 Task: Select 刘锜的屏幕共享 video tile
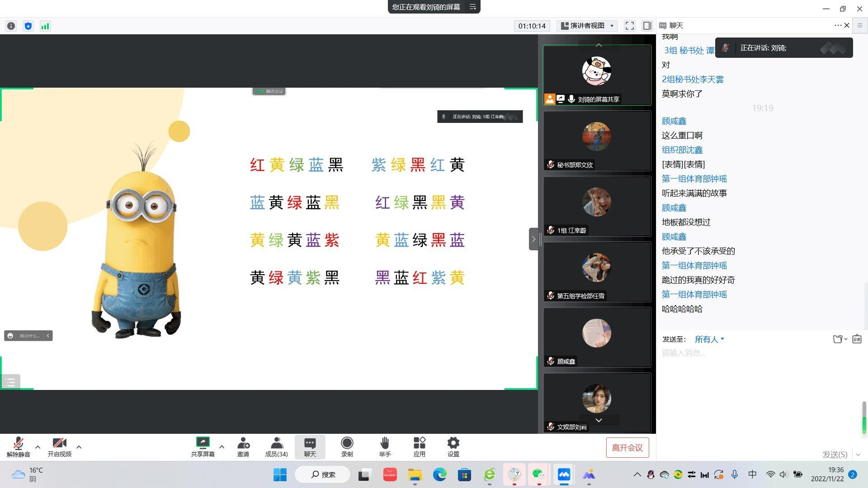click(x=597, y=75)
